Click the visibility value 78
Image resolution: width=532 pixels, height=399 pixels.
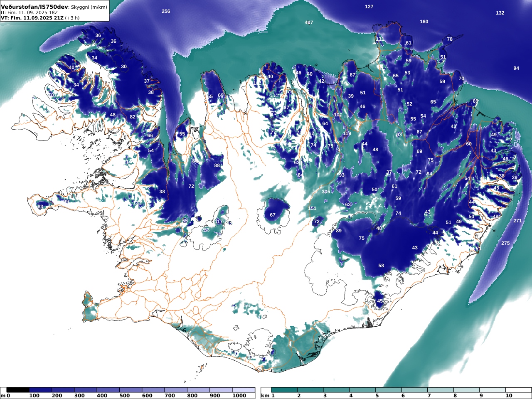click(x=450, y=39)
